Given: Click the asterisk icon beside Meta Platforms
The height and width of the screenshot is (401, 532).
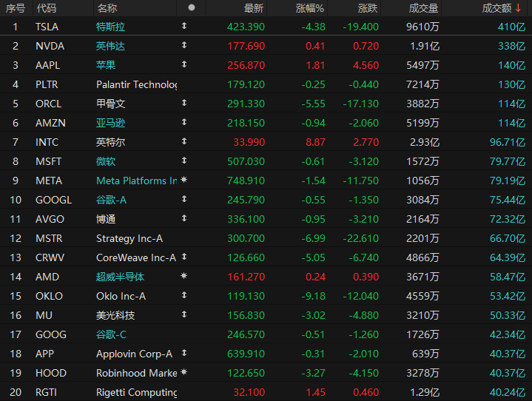Looking at the screenshot, I should click(184, 180).
